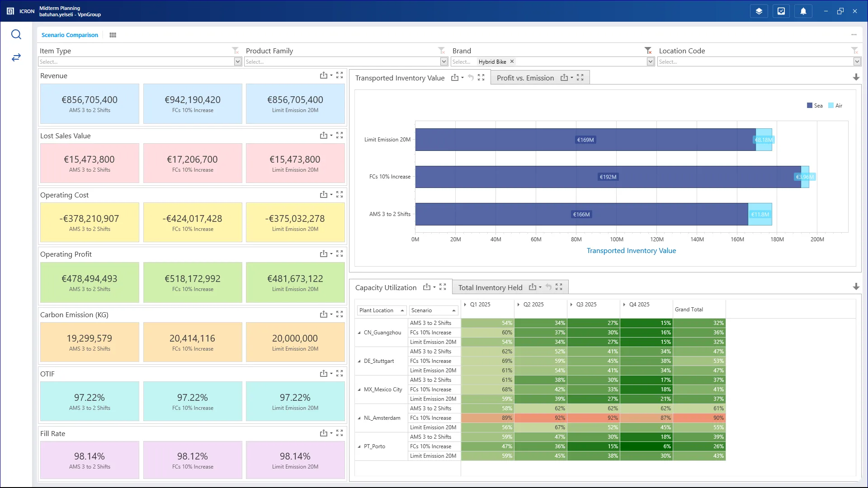Open the Product Family Select dropdown

pos(443,61)
